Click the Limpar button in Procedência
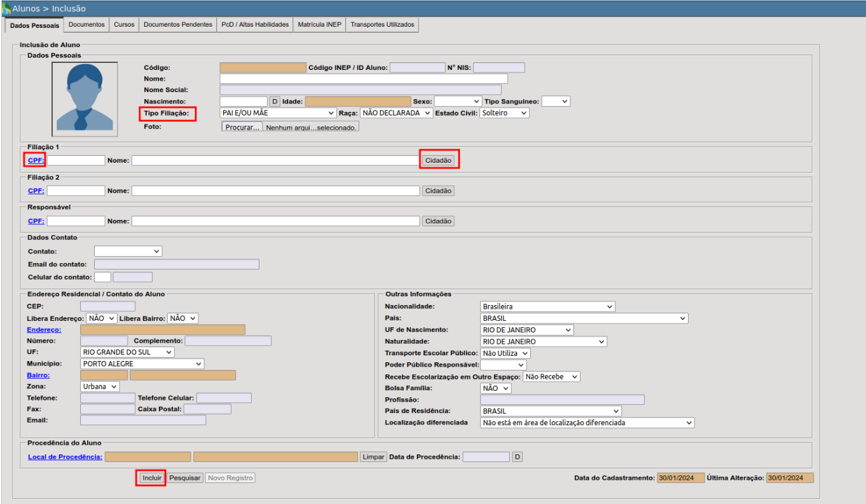This screenshot has height=504, width=866. [373, 457]
